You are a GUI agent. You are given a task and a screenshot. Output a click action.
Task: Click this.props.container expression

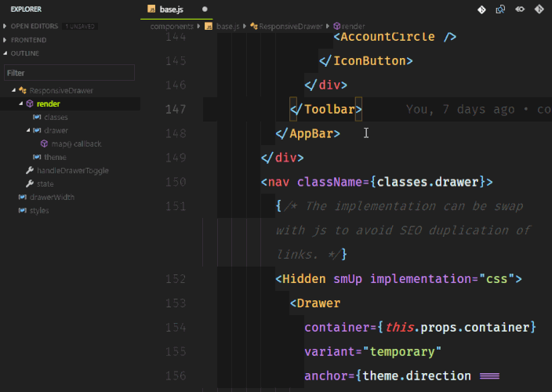click(x=457, y=328)
